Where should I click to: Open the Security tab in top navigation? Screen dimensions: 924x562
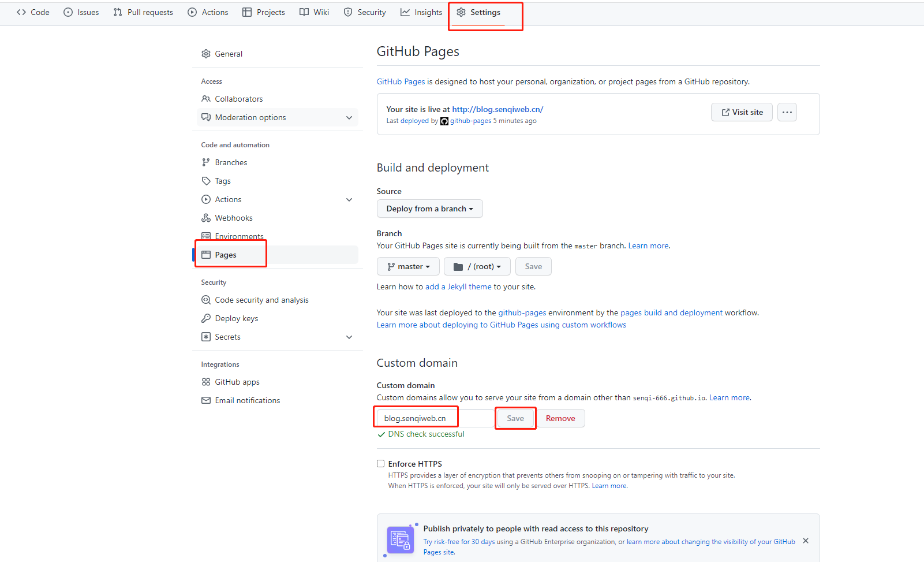tap(365, 12)
